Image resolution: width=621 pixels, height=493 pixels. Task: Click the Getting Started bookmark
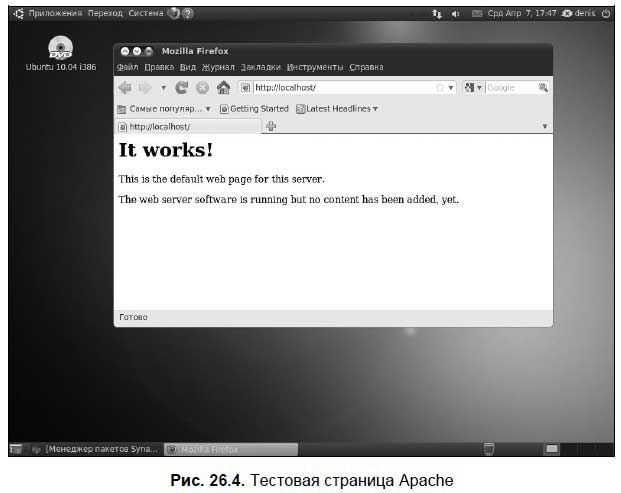[254, 108]
